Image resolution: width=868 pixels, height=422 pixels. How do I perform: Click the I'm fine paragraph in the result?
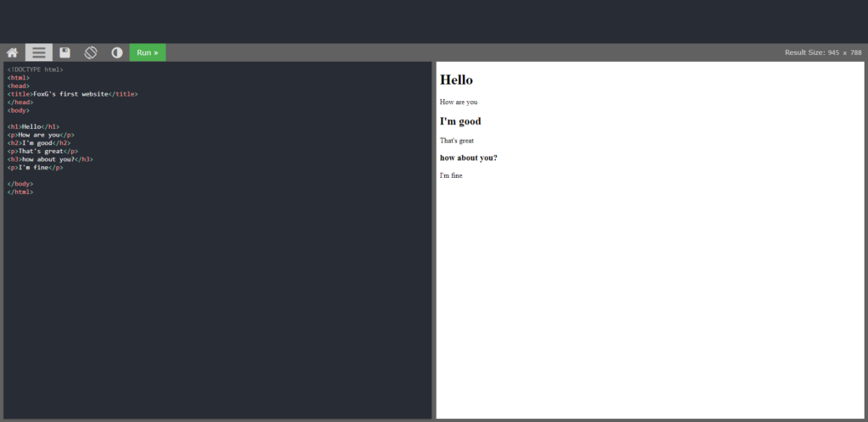(451, 175)
